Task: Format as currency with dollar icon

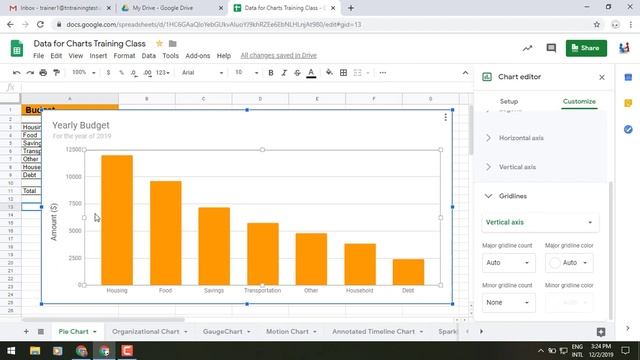Action: (x=108, y=73)
